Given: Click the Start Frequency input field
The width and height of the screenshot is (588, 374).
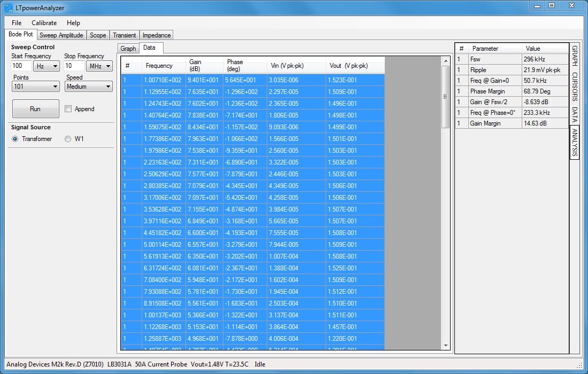Looking at the screenshot, I should 21,66.
